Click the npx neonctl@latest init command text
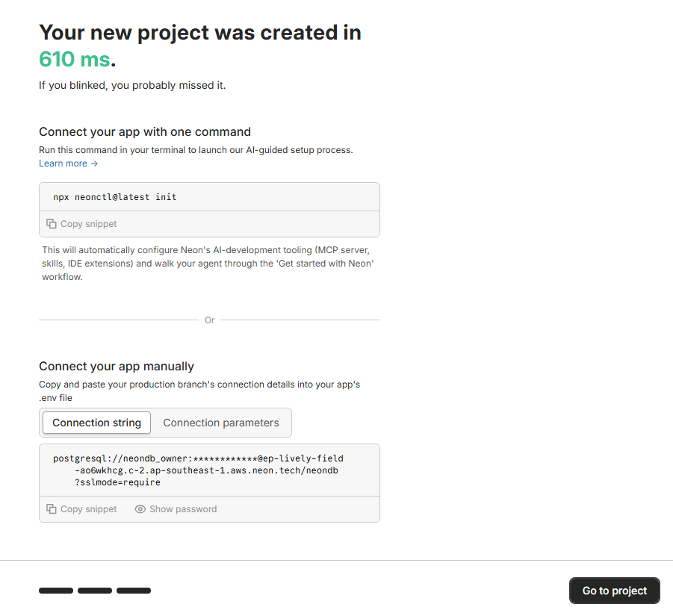The image size is (673, 616). point(115,197)
